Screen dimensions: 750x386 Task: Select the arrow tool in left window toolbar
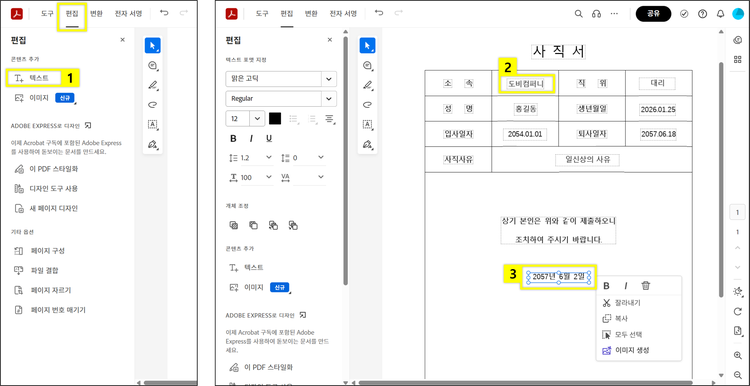click(153, 45)
